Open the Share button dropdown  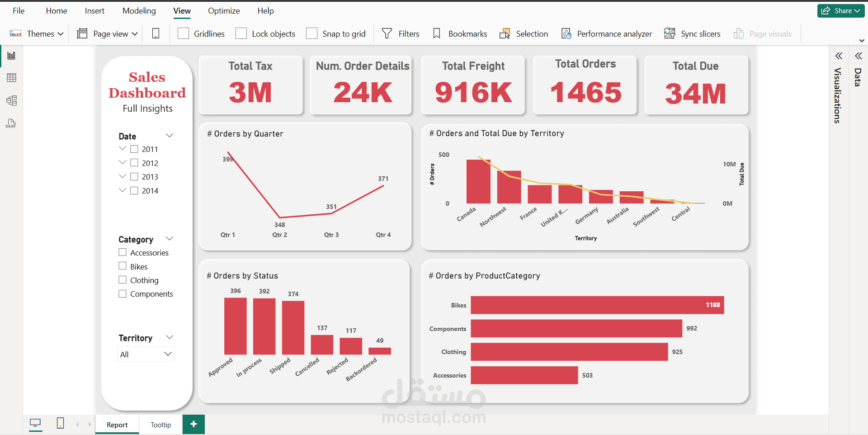[x=857, y=11]
